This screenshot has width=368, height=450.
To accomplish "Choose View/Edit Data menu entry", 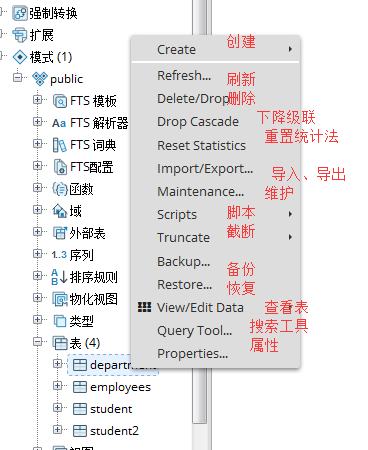I will click(216, 308).
